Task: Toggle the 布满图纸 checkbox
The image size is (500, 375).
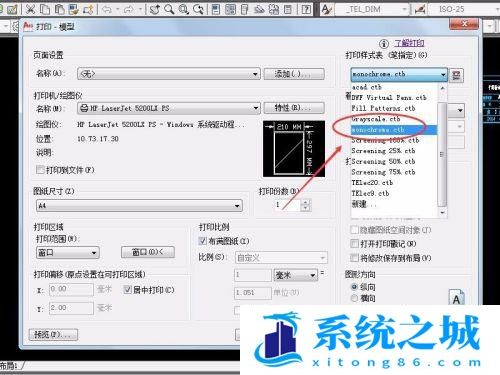Action: tap(203, 240)
